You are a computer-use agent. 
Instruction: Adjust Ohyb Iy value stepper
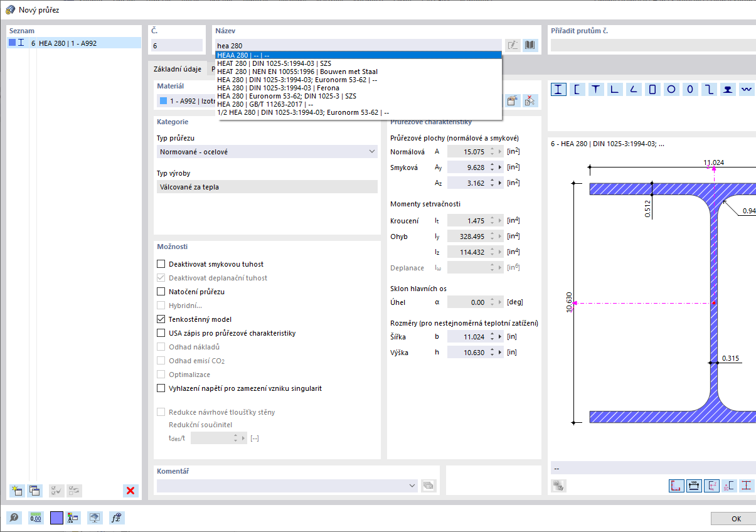[492, 237]
